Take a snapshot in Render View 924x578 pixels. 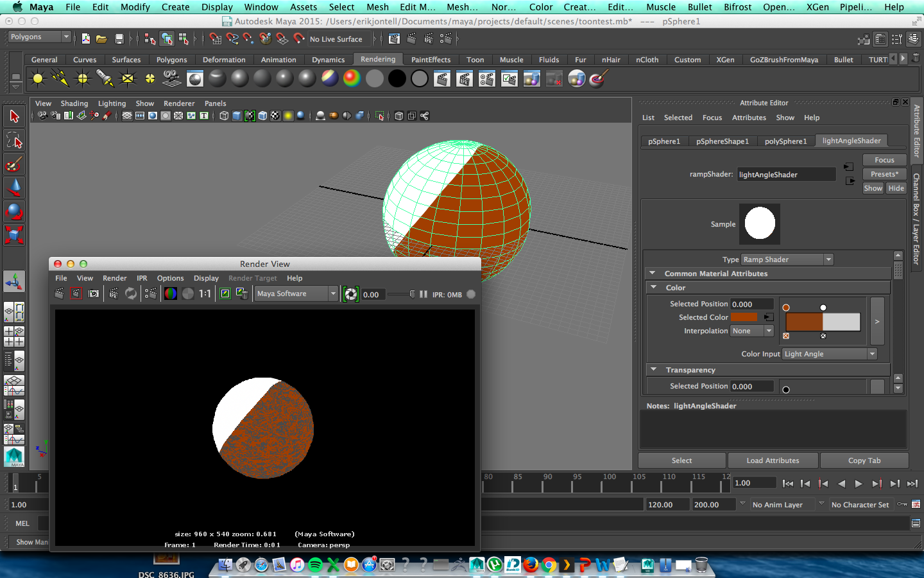point(94,293)
